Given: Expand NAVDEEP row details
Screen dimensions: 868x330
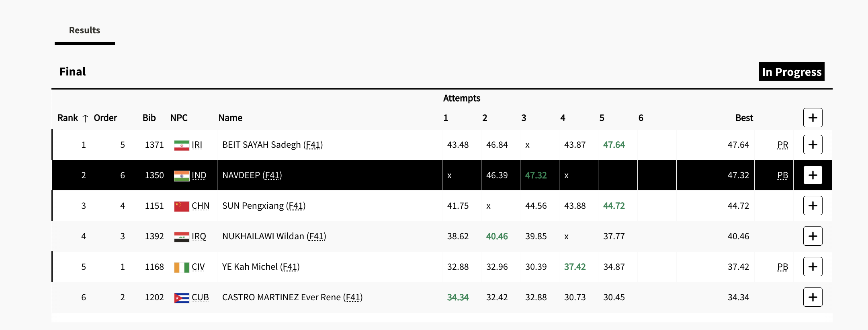Looking at the screenshot, I should click(813, 175).
